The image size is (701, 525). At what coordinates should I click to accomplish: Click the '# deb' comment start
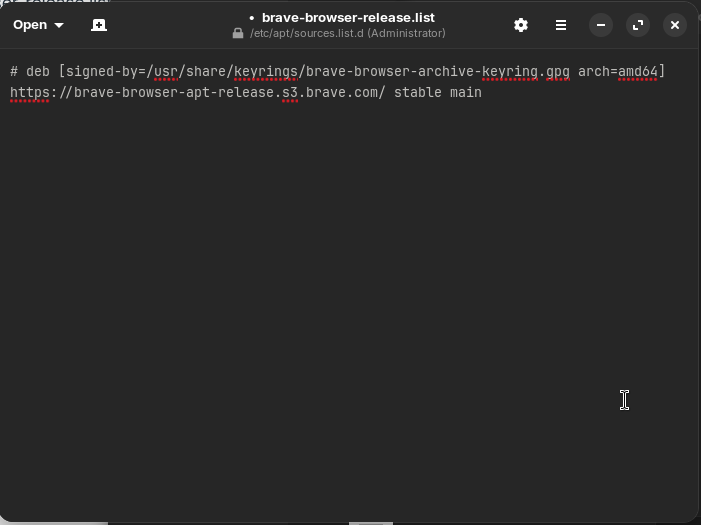tap(30, 72)
